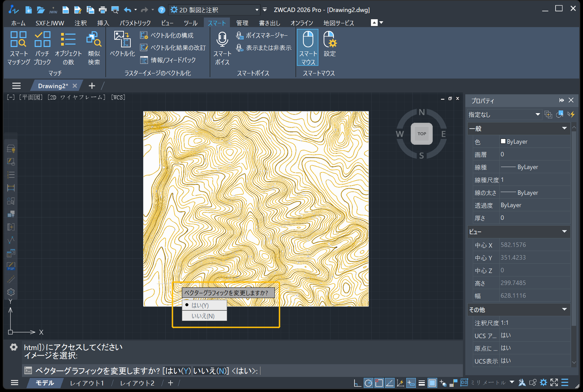Undo the last action
This screenshot has height=392, width=583.
coord(127,10)
